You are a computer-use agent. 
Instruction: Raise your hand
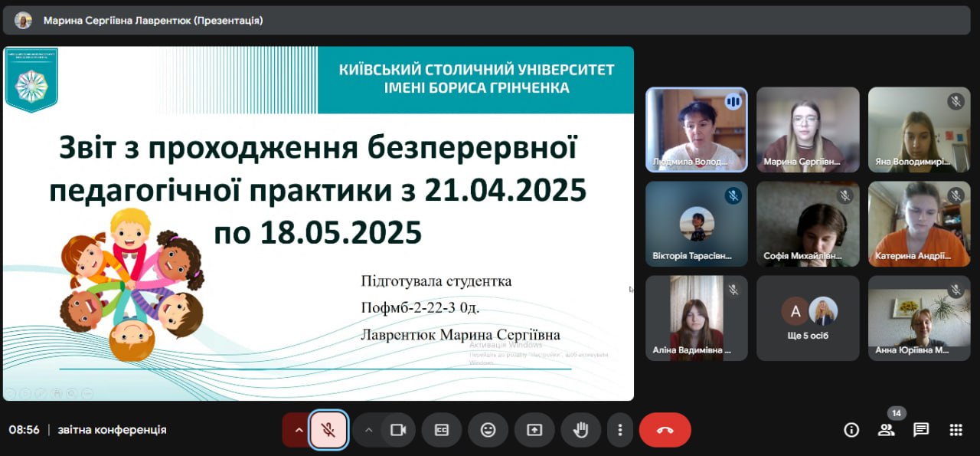(581, 430)
